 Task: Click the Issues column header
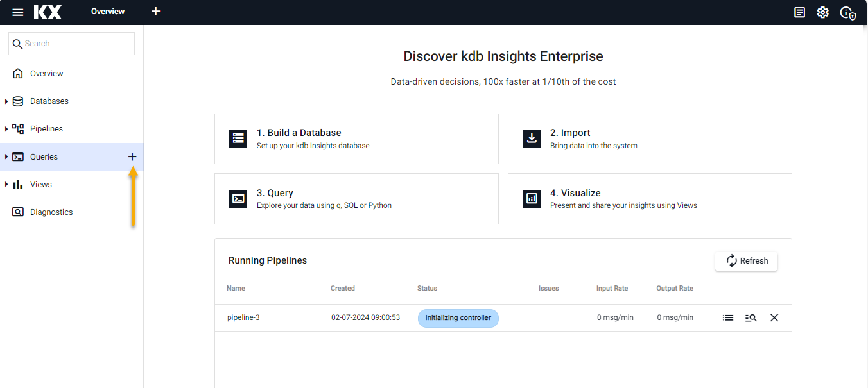[549, 289]
